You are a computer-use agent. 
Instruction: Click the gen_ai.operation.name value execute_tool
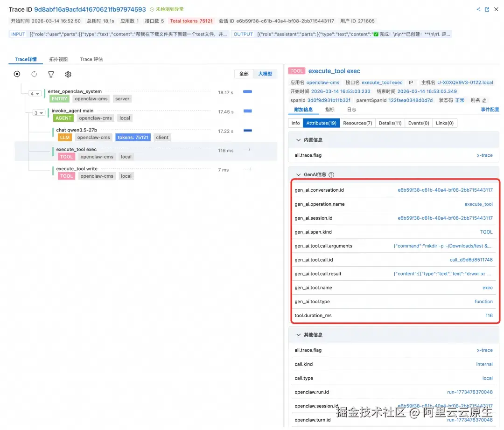(x=478, y=205)
